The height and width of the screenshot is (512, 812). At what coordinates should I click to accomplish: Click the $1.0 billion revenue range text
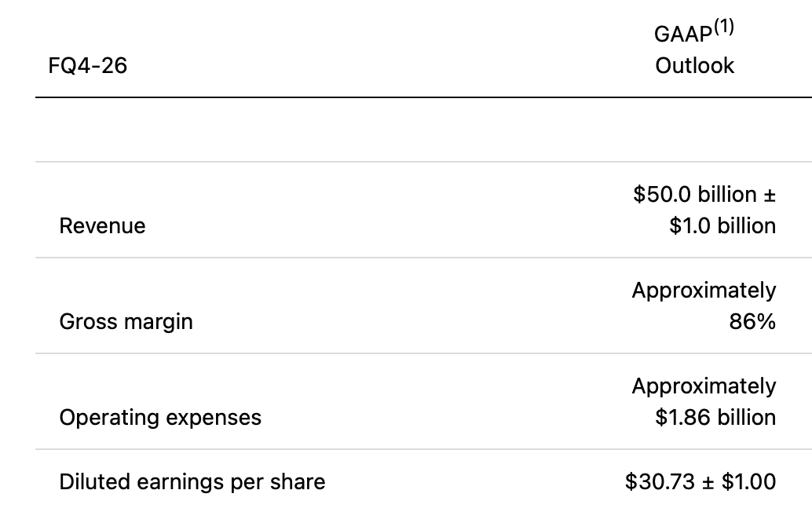click(722, 225)
